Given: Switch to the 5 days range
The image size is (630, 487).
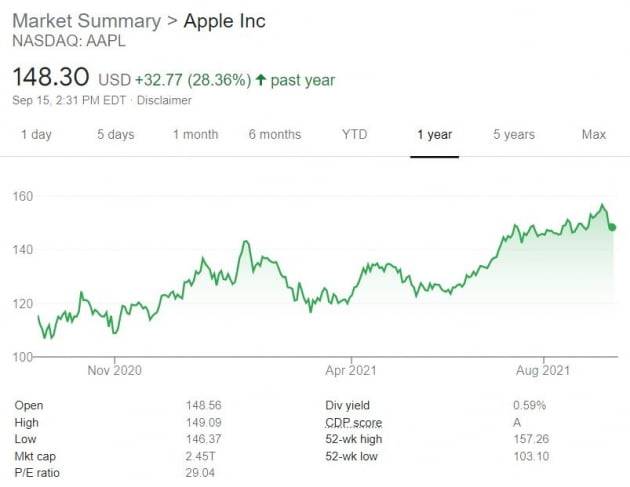Looking at the screenshot, I should 115,135.
